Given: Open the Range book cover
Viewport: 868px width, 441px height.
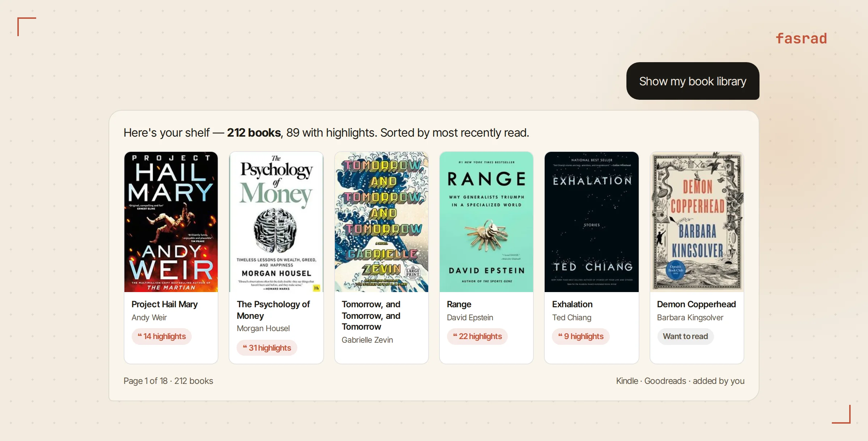Looking at the screenshot, I should click(x=486, y=222).
